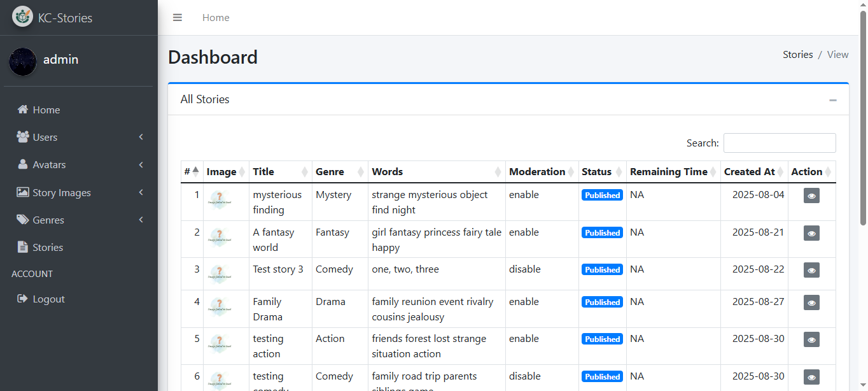The image size is (868, 391).
Task: Expand the Users submenu chevron
Action: point(141,137)
